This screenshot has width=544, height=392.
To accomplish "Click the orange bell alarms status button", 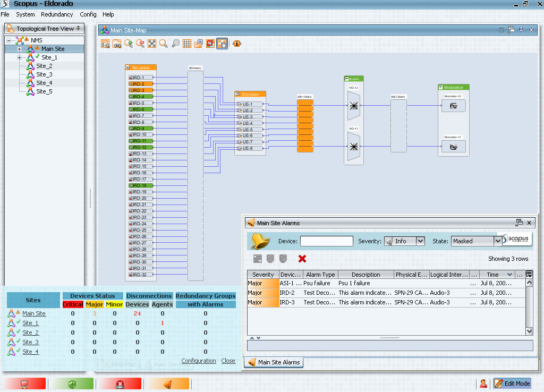I will coord(168,384).
